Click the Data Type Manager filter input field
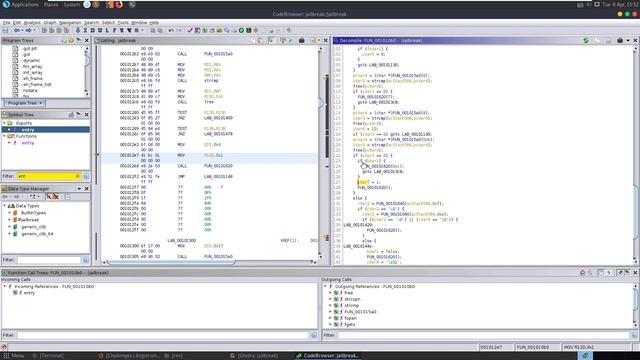This screenshot has width=640, height=360. click(x=49, y=260)
